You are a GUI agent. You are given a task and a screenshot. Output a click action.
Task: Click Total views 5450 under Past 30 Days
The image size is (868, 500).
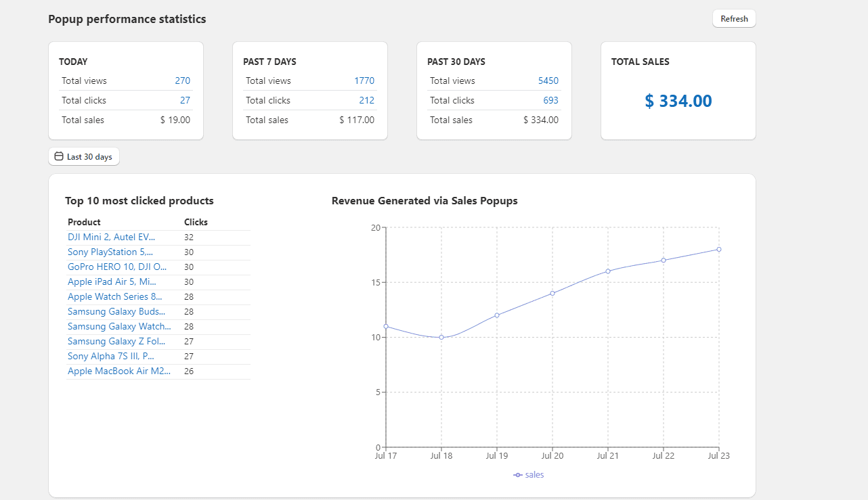pos(550,81)
